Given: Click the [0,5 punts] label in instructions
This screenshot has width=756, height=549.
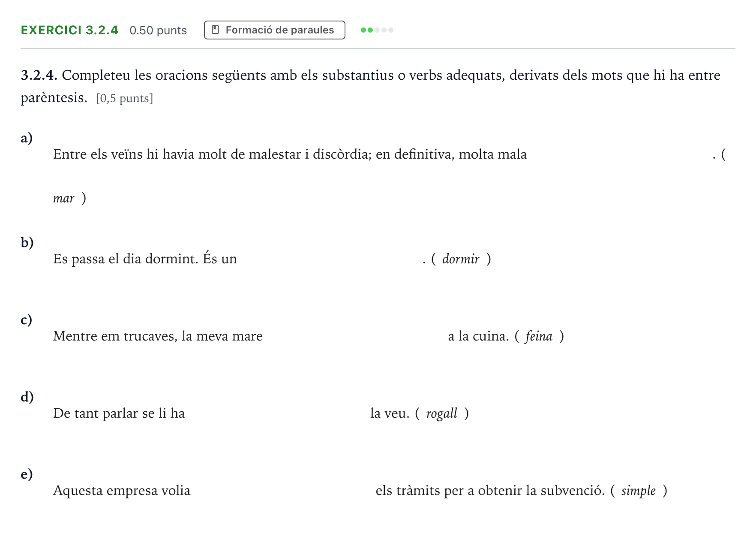Looking at the screenshot, I should point(124,98).
